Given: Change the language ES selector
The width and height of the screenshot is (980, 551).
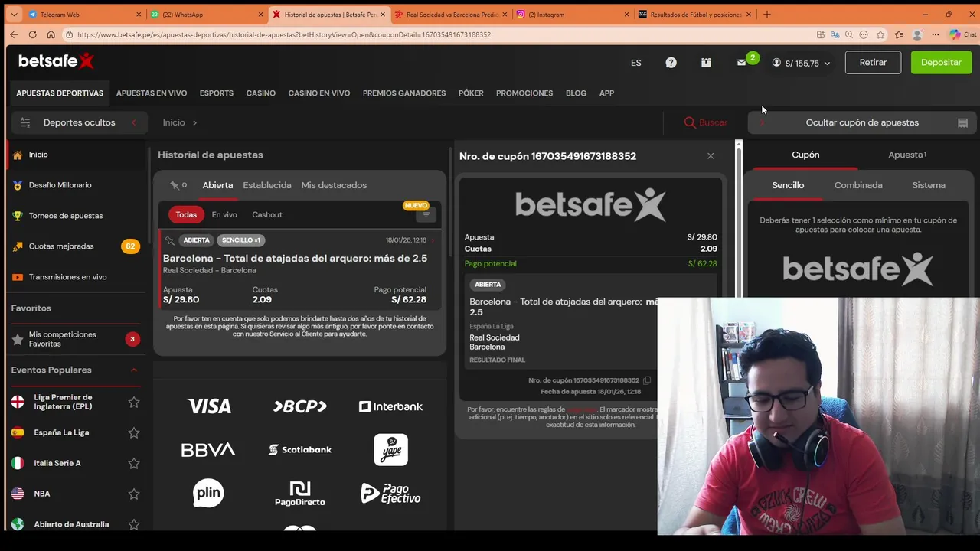Looking at the screenshot, I should (635, 63).
